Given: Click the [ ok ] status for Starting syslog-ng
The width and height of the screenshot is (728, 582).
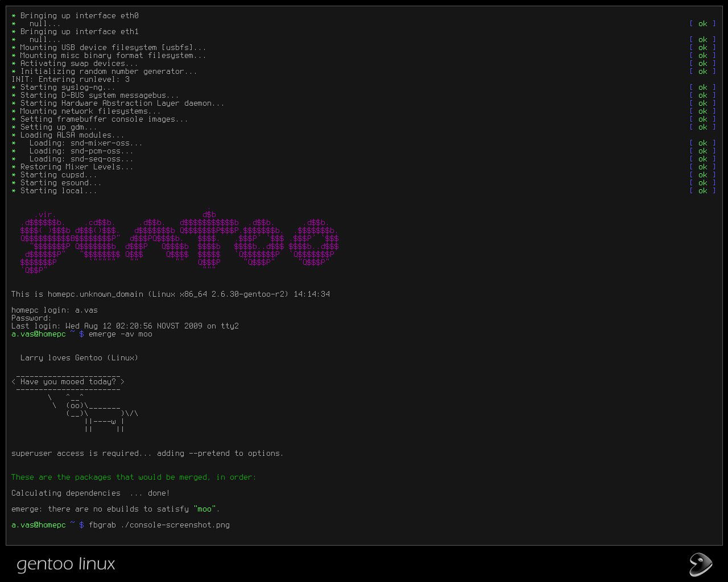Looking at the screenshot, I should [703, 88].
